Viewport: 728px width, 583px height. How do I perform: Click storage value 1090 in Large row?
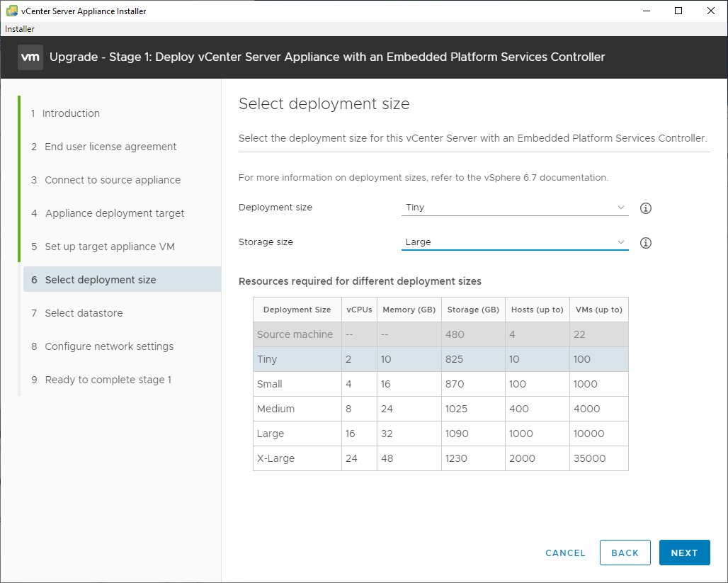pyautogui.click(x=457, y=434)
